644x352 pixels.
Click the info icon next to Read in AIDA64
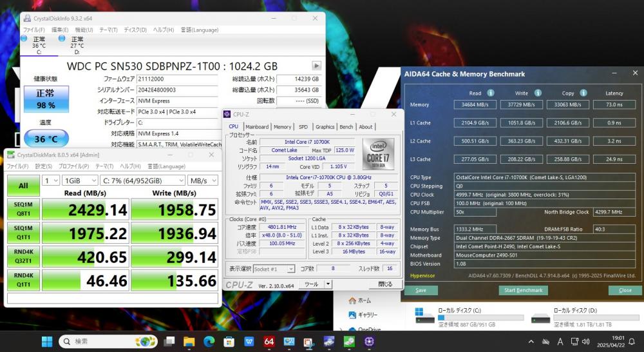[x=490, y=93]
